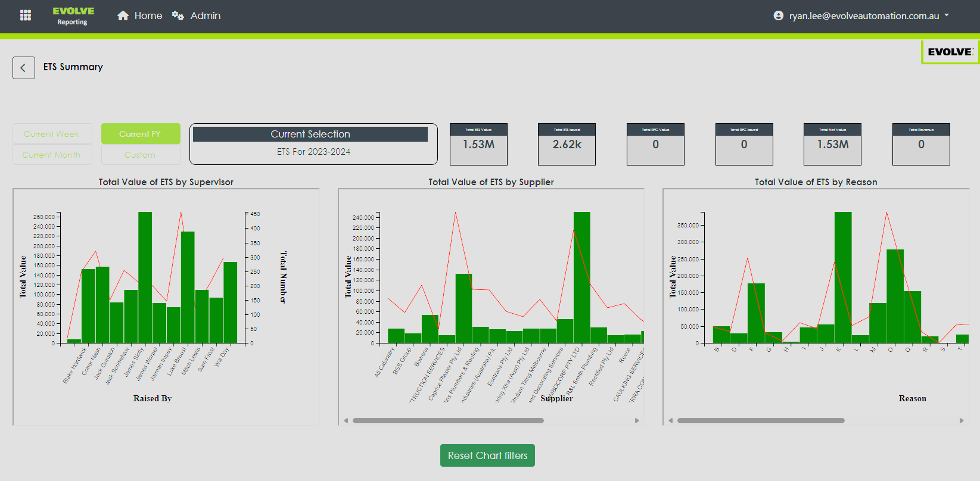Select the Current Week filter
Image resolution: width=980 pixels, height=481 pixels.
click(x=52, y=134)
